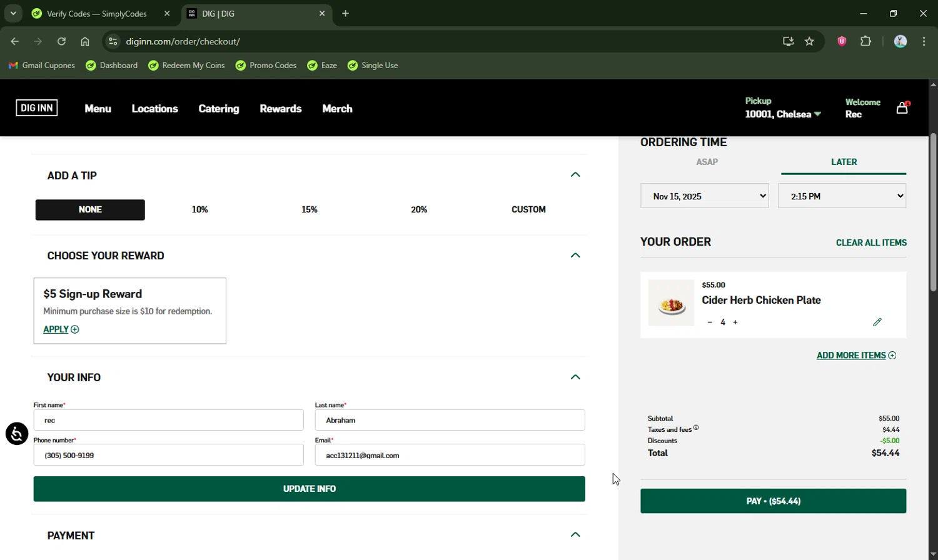
Task: Open the Merch nav item
Action: pyautogui.click(x=337, y=109)
